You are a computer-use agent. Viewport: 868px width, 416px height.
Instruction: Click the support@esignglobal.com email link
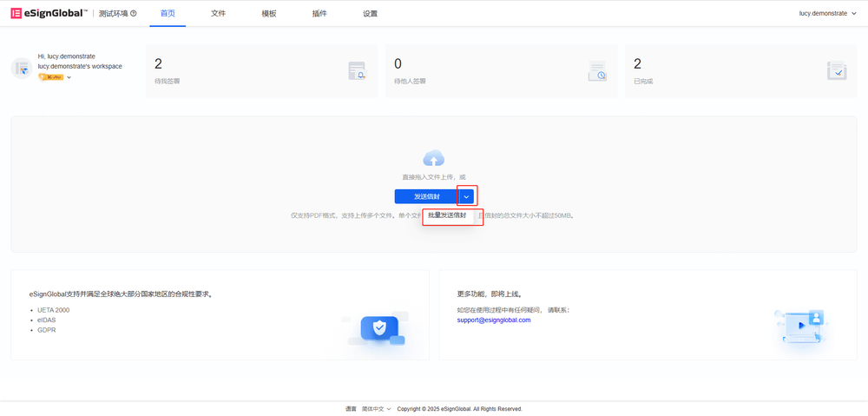point(493,320)
